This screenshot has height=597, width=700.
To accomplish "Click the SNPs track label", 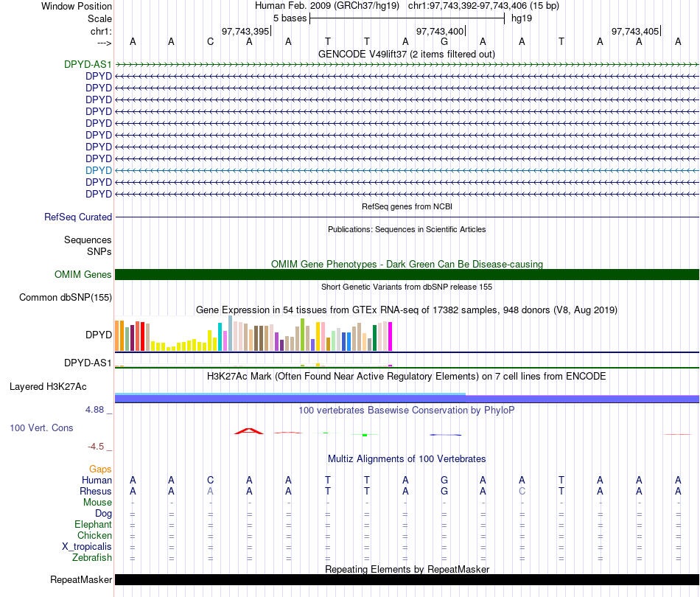I will (x=99, y=251).
